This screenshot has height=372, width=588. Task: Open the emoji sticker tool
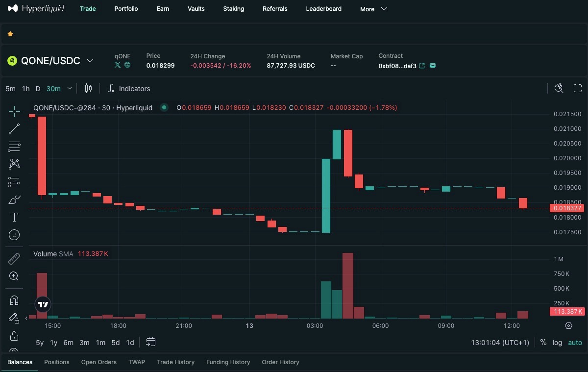tap(14, 235)
